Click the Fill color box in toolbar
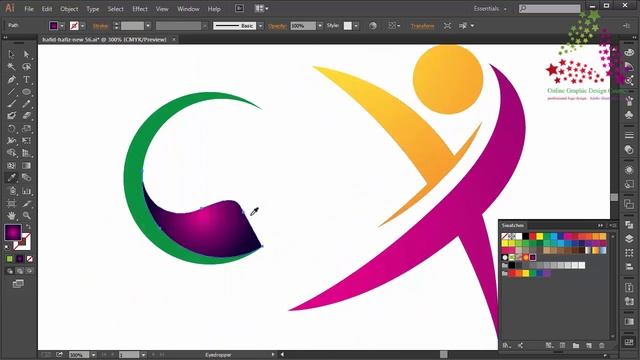Image resolution: width=640 pixels, height=360 pixels. tap(13, 233)
